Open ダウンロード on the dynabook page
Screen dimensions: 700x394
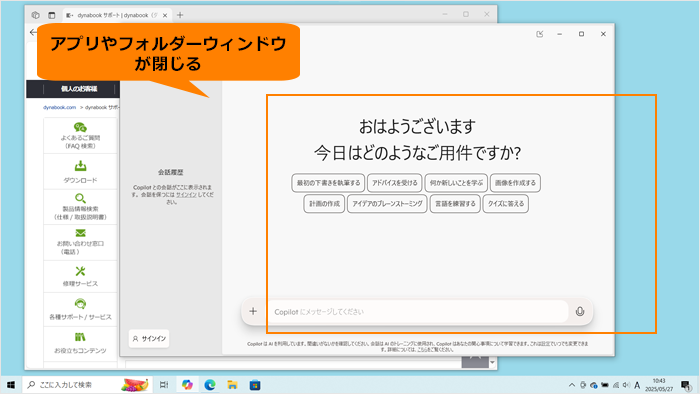(x=80, y=172)
